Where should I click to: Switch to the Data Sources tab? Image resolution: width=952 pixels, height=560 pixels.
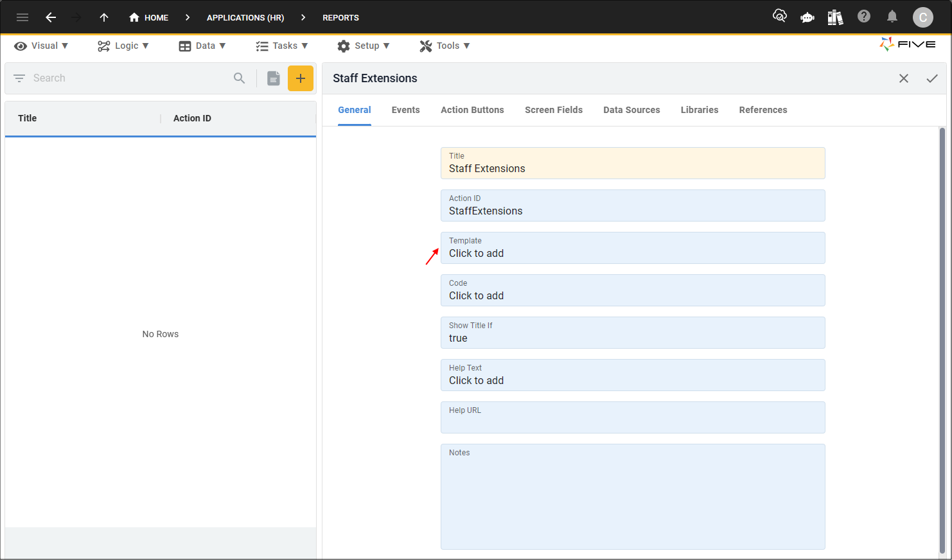(631, 110)
